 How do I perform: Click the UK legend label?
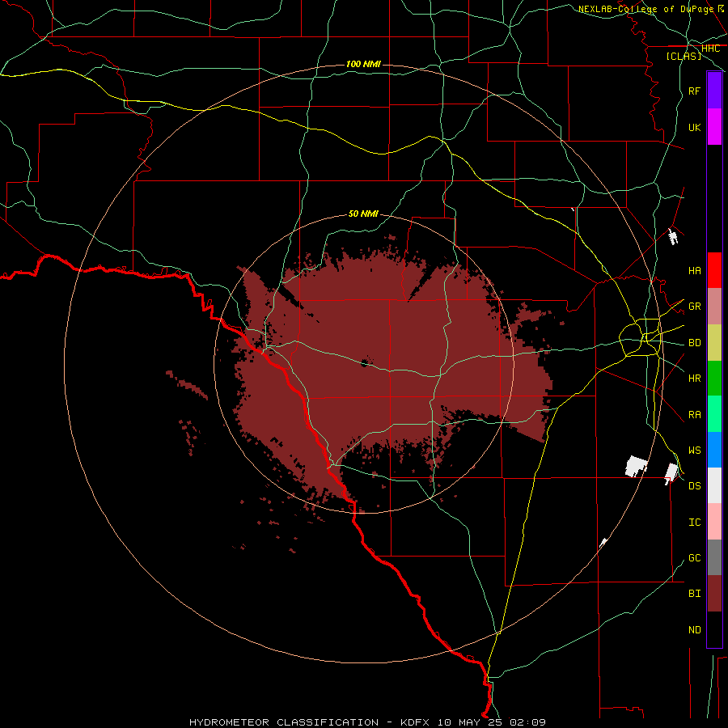pos(694,127)
